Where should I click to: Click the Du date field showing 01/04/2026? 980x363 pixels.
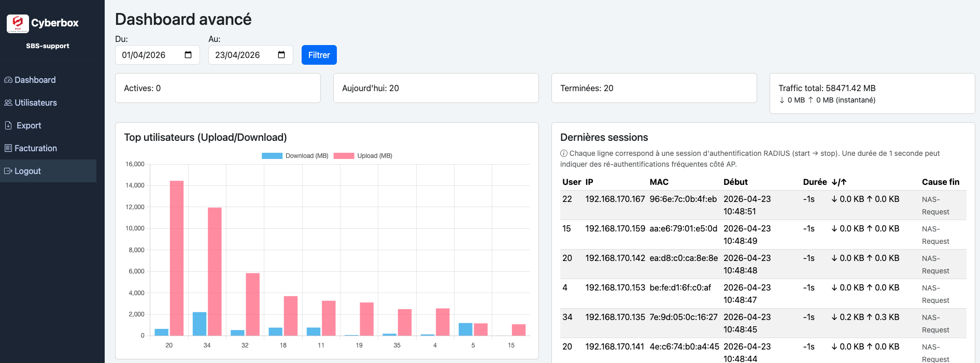[x=150, y=55]
